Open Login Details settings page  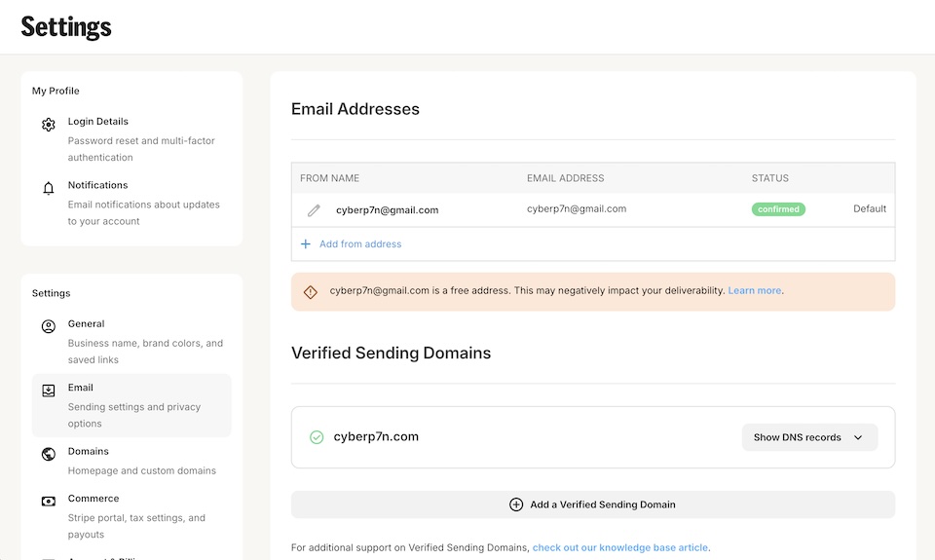pos(98,122)
